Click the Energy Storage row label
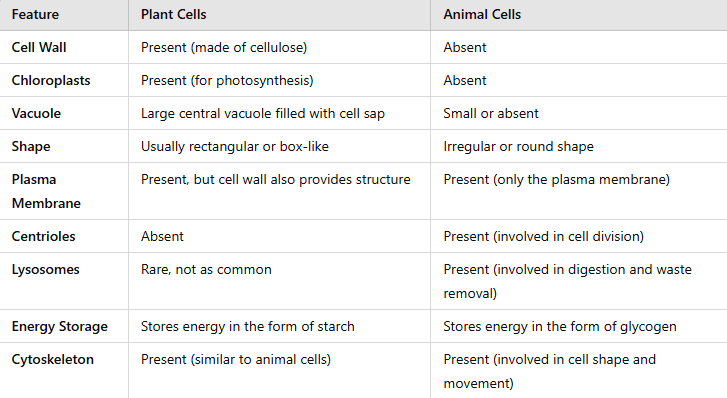The height and width of the screenshot is (398, 727). (x=60, y=327)
